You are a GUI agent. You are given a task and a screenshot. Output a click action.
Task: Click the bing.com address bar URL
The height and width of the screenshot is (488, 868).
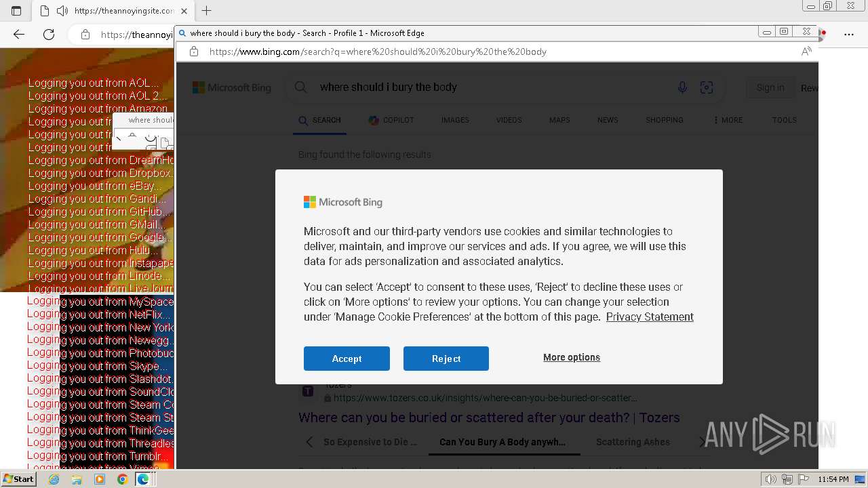[378, 52]
